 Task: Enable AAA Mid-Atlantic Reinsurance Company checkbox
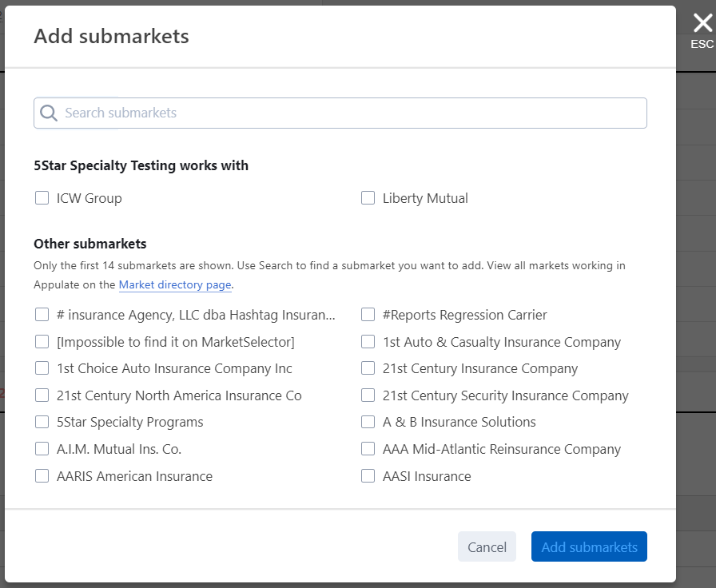pos(368,449)
